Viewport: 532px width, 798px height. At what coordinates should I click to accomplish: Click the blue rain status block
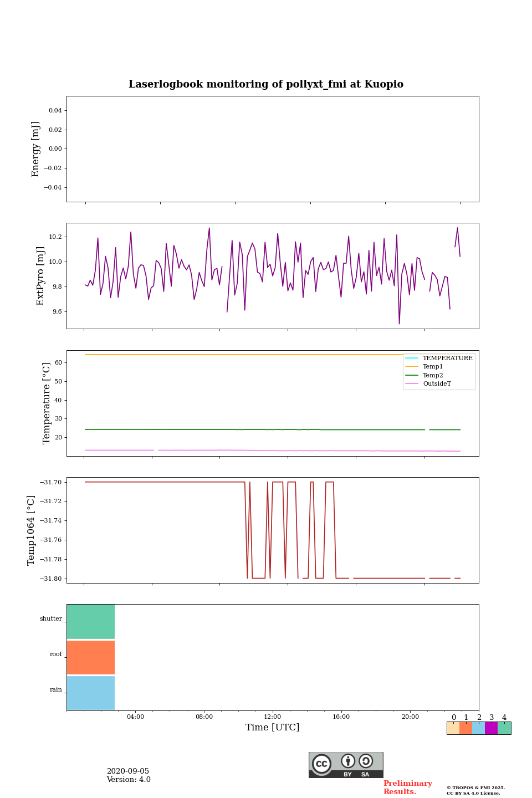pyautogui.click(x=91, y=693)
